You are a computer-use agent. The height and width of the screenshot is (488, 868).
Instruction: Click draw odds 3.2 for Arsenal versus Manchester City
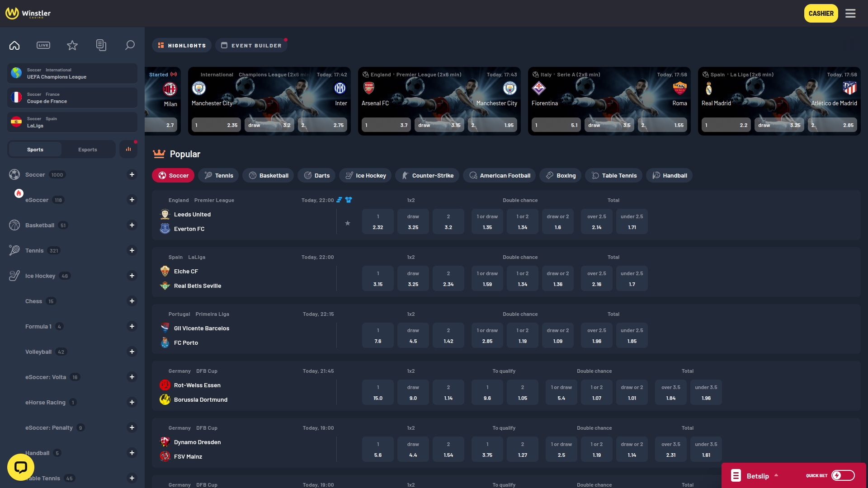[439, 125]
